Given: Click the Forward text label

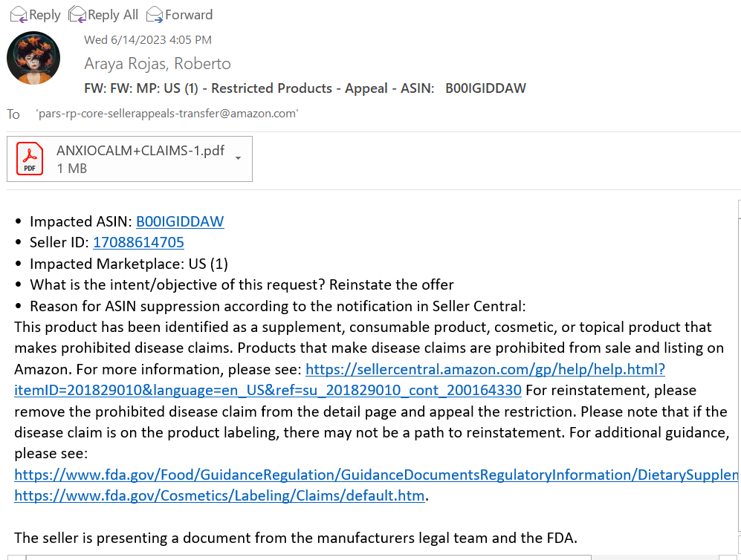Looking at the screenshot, I should (x=189, y=15).
